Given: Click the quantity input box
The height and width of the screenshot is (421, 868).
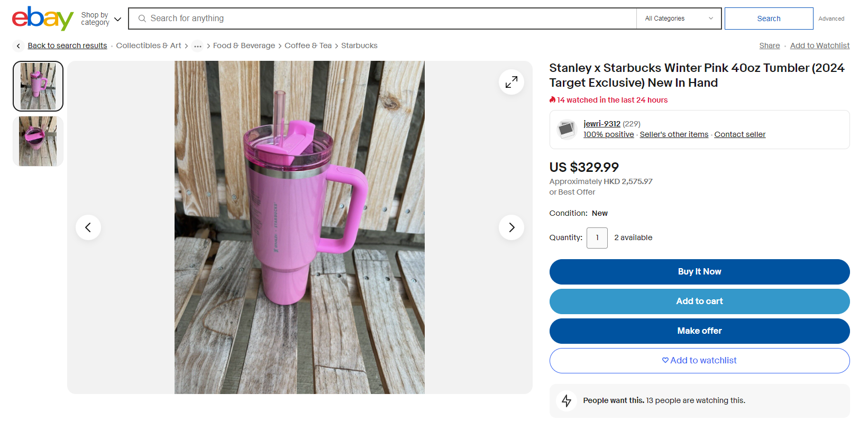Looking at the screenshot, I should click(x=597, y=238).
